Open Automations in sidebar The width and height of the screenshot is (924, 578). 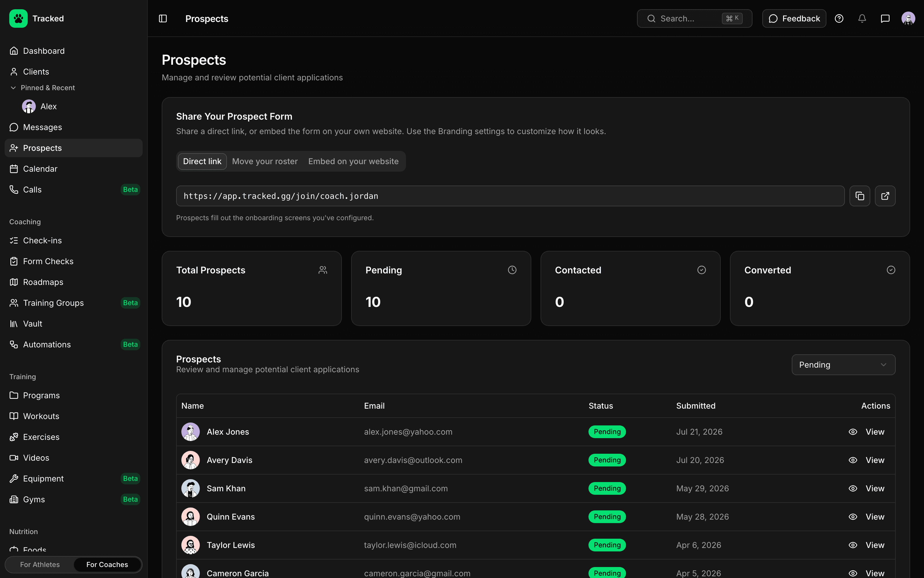coord(73,344)
